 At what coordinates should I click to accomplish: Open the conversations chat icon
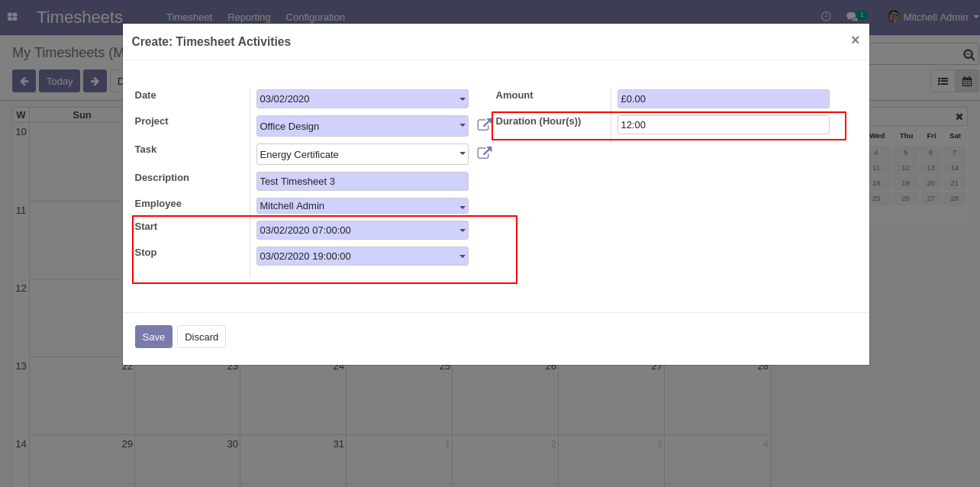tap(852, 16)
